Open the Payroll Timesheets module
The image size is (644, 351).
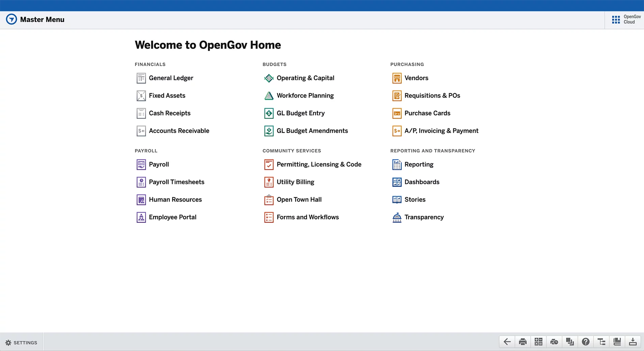[177, 182]
